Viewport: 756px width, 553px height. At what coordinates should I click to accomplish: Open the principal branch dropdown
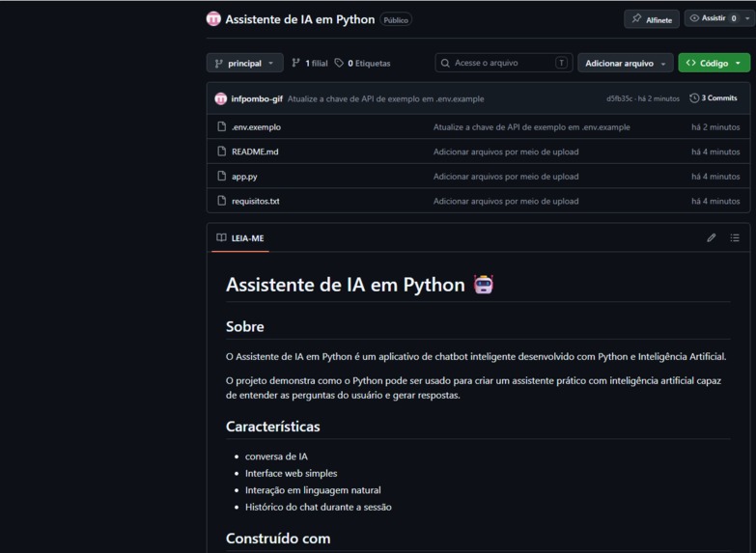pyautogui.click(x=245, y=63)
